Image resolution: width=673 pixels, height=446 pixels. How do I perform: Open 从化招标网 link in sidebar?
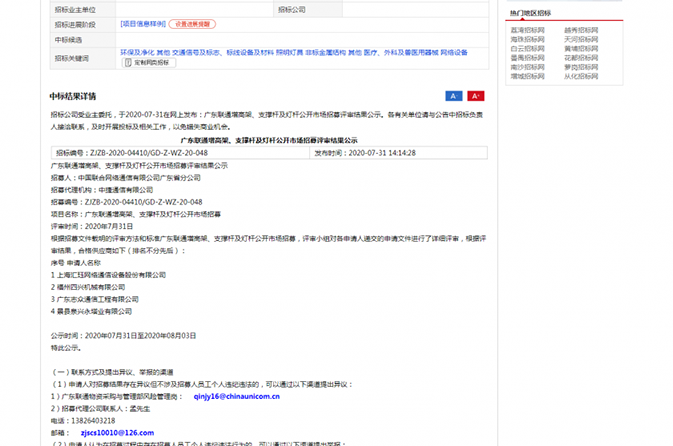(x=581, y=75)
